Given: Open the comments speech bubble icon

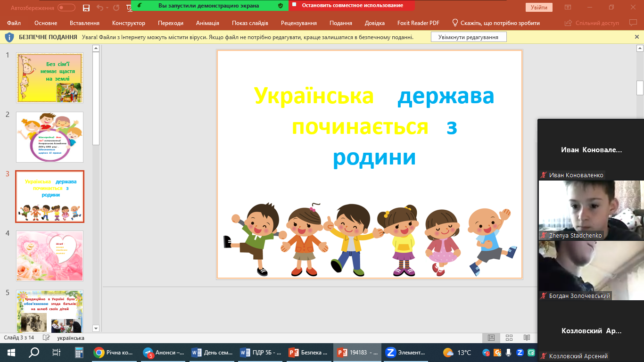Looking at the screenshot, I should click(x=633, y=23).
